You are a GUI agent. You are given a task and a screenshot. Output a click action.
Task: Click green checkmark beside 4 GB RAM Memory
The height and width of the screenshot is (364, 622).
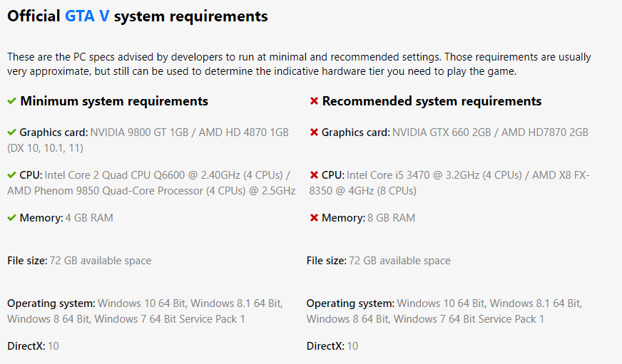pos(11,218)
